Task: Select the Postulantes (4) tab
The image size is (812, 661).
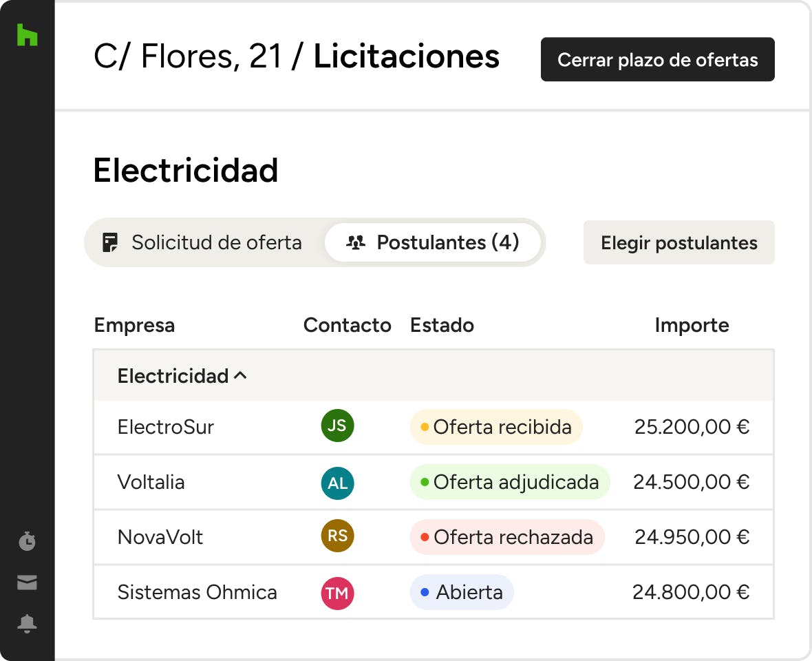Action: point(433,242)
